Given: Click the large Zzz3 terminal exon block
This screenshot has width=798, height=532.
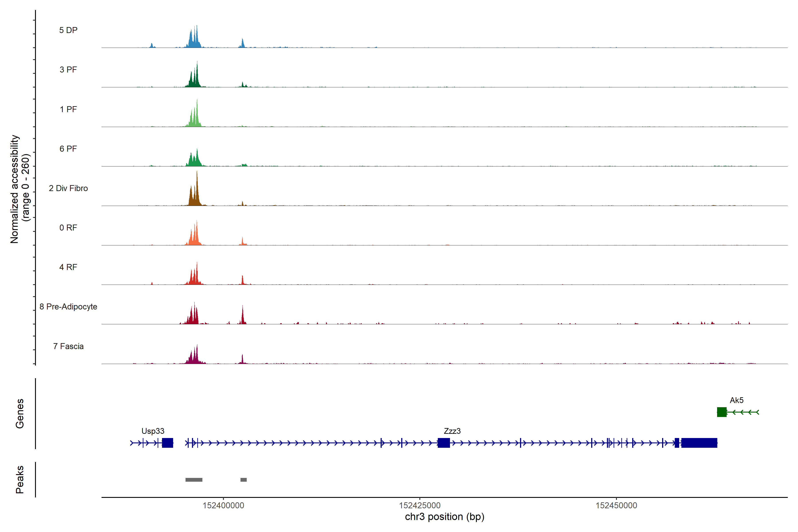Looking at the screenshot, I should tap(699, 443).
